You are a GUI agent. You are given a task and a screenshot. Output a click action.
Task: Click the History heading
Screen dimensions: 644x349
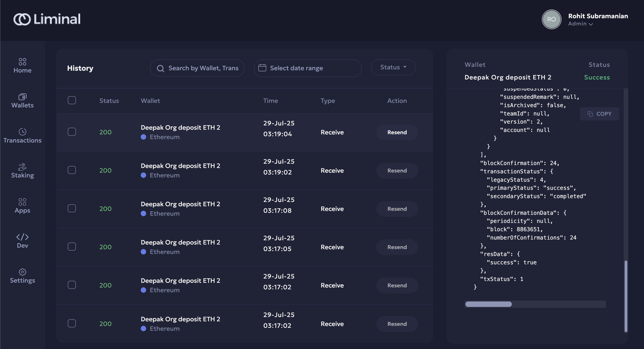coord(80,68)
